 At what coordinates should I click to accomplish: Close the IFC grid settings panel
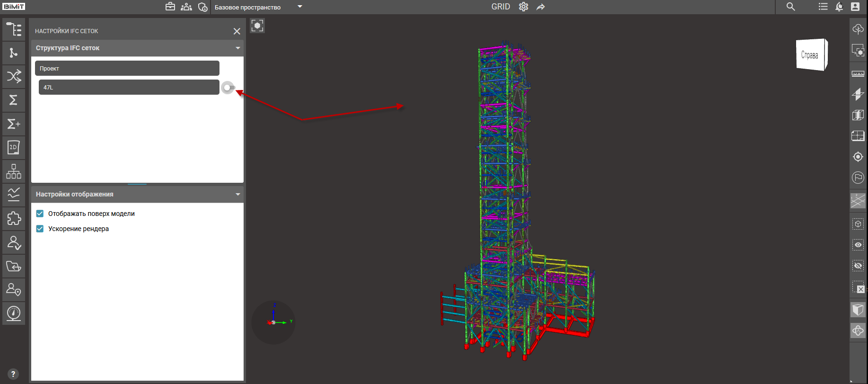click(x=237, y=31)
